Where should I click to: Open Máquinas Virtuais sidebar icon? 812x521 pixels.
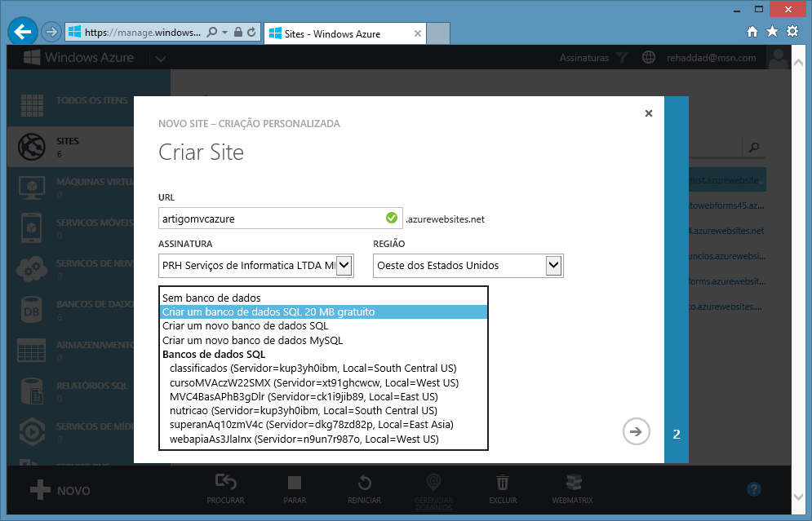coord(32,188)
